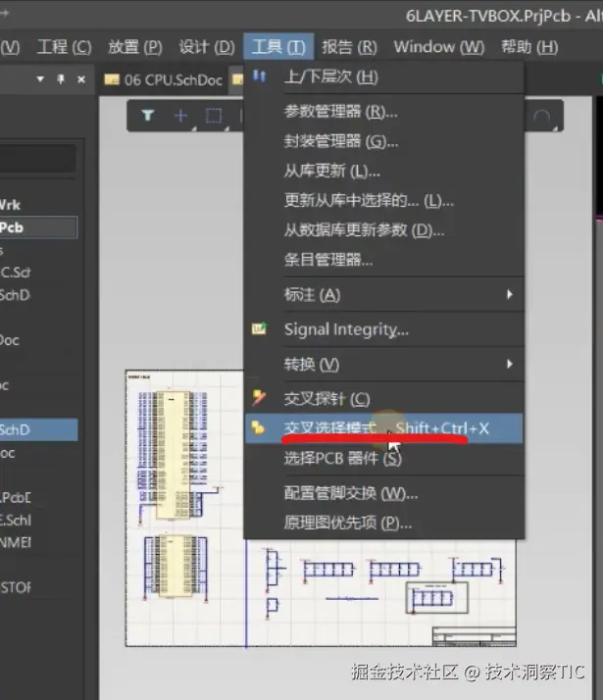The image size is (603, 700).
Task: Pin the Projects panel
Action: (61, 79)
